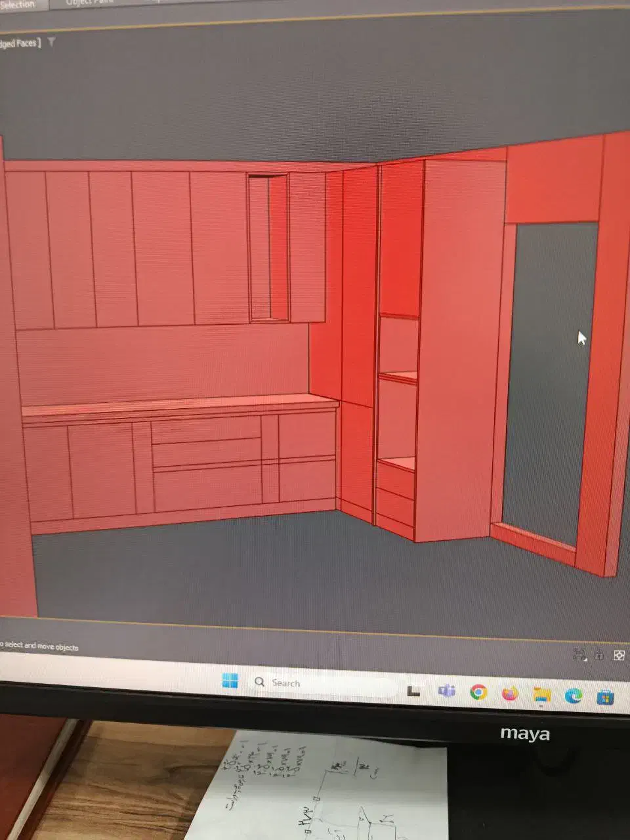Open Microsoft Store from the taskbar
630x840 pixels.
point(605,697)
